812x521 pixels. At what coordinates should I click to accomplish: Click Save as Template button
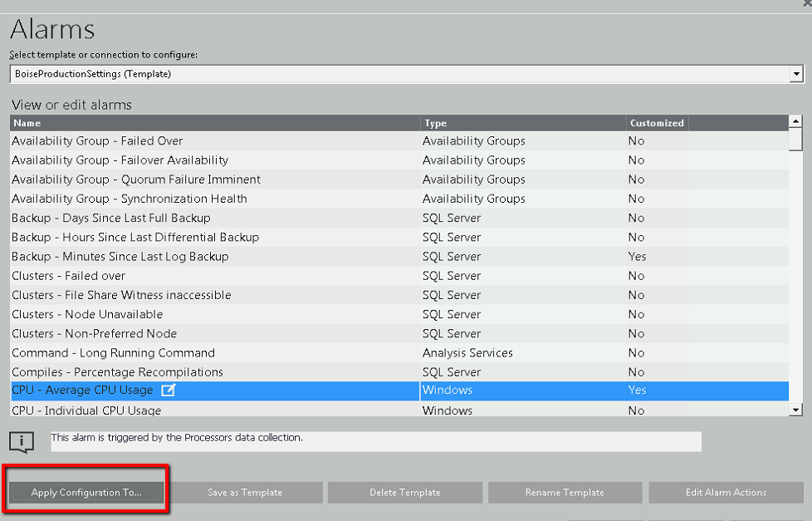[245, 493]
